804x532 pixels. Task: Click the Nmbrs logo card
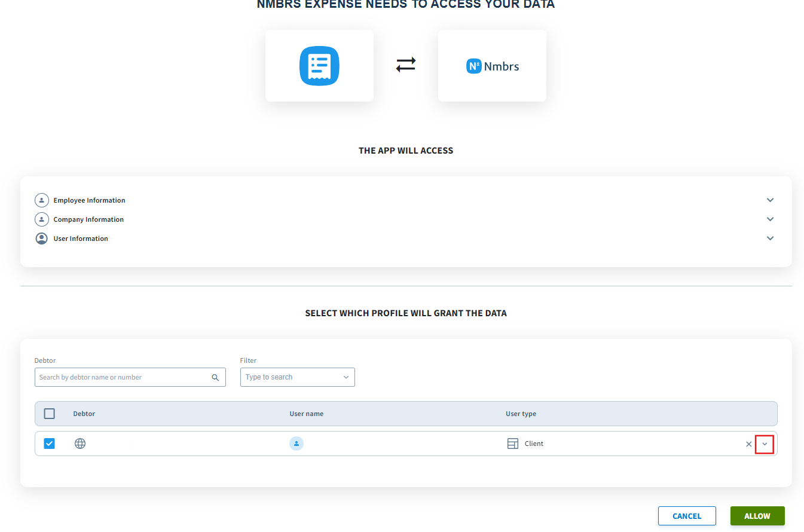coord(492,66)
